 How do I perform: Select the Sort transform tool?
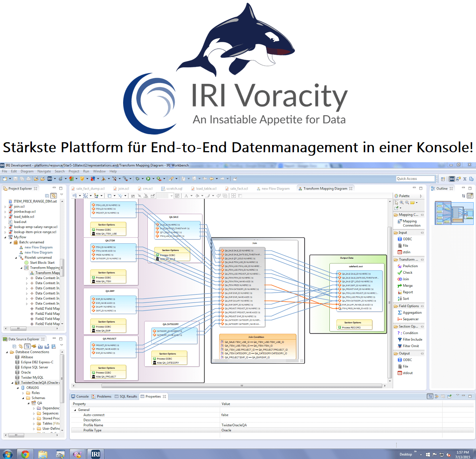tap(403, 299)
